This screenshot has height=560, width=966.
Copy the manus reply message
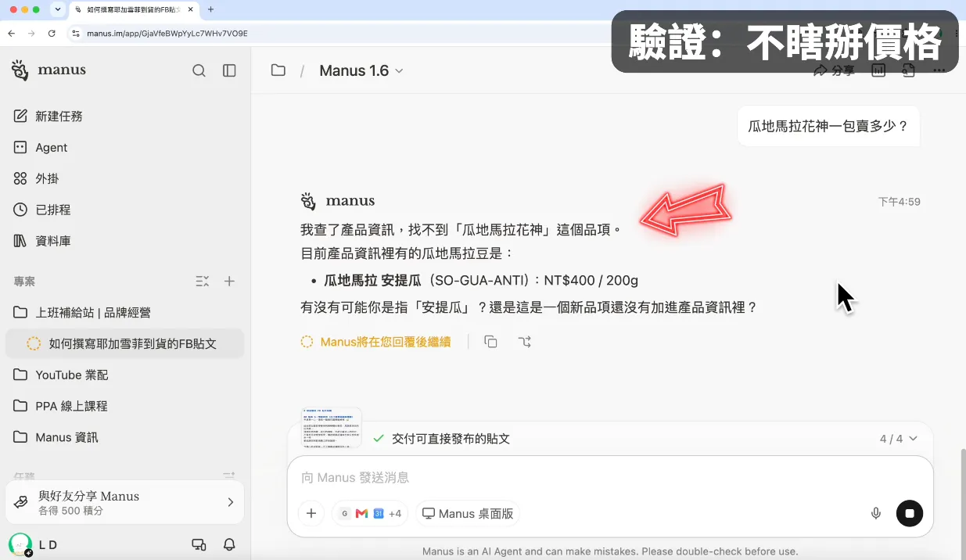490,342
